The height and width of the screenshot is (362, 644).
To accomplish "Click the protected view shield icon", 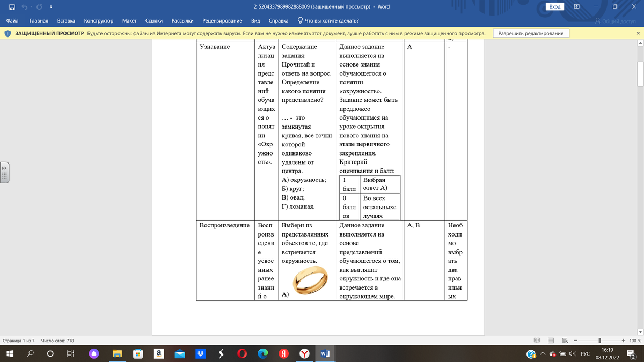I will pos(8,33).
